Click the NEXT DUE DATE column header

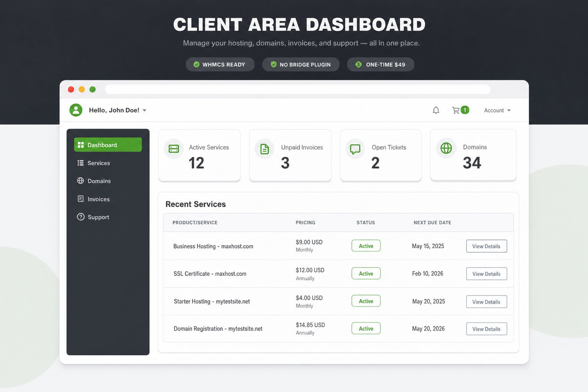[x=432, y=222]
